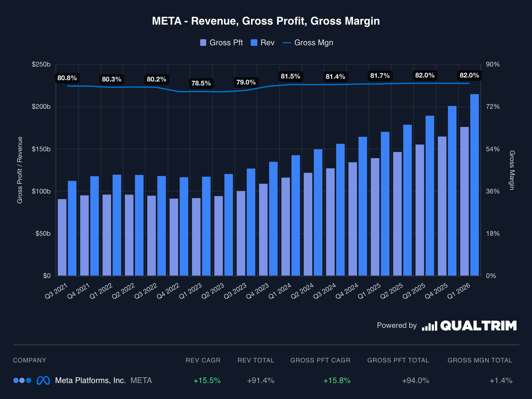Image resolution: width=532 pixels, height=399 pixels.
Task: Click the Q3 2024 x-axis label
Action: (x=325, y=291)
